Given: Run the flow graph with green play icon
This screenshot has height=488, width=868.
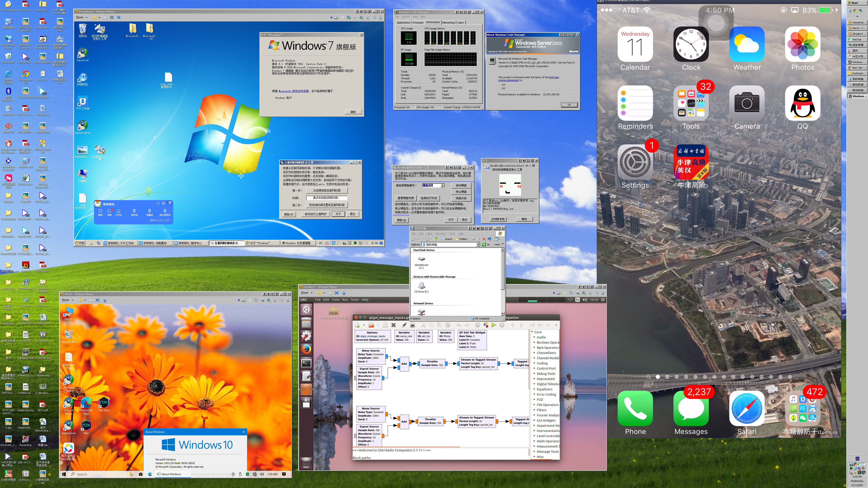Looking at the screenshot, I should [x=494, y=325].
